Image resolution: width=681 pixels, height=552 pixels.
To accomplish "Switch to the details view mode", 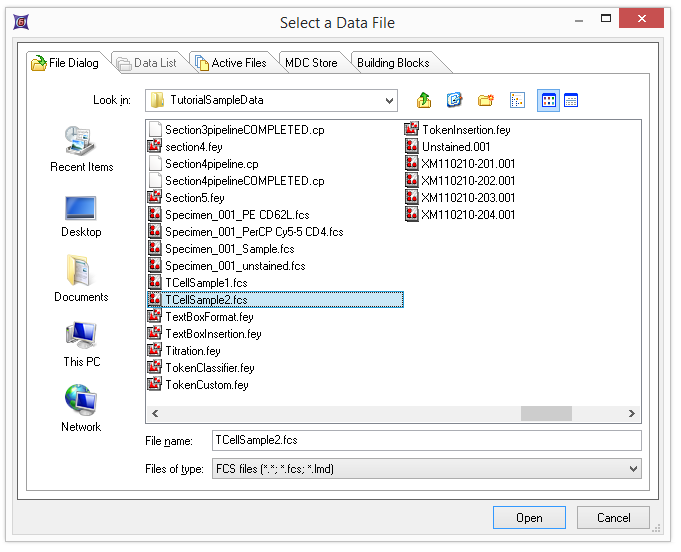I will [572, 100].
